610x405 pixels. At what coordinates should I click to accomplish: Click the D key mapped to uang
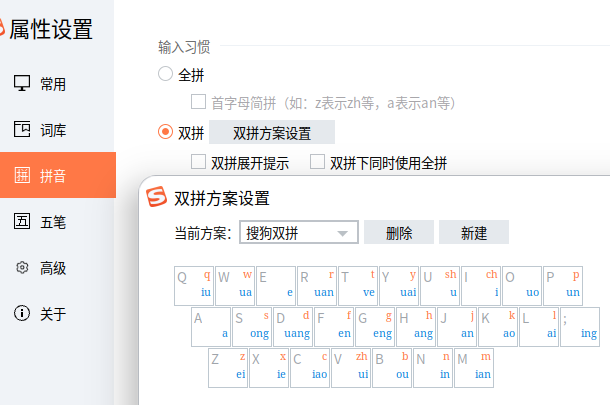pyautogui.click(x=293, y=327)
